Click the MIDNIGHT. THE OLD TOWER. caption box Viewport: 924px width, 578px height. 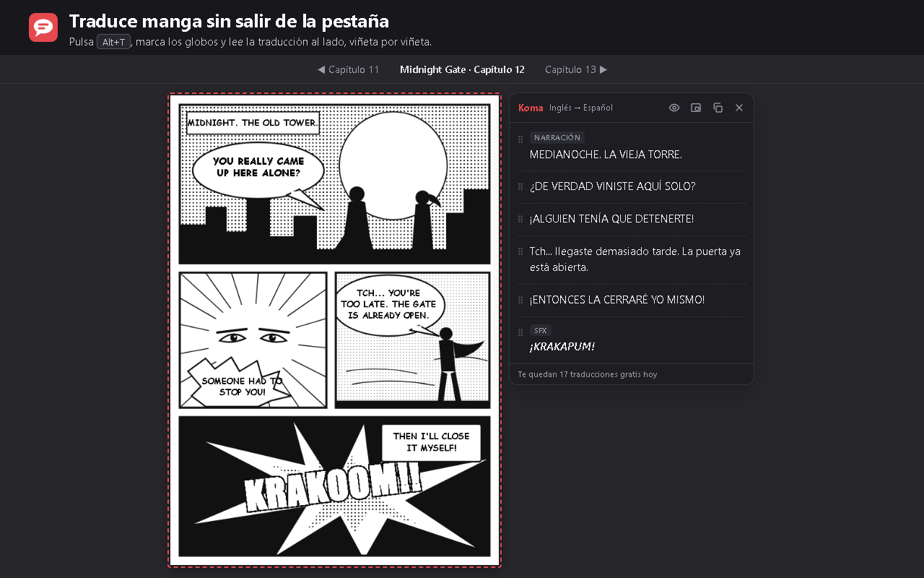pyautogui.click(x=253, y=123)
